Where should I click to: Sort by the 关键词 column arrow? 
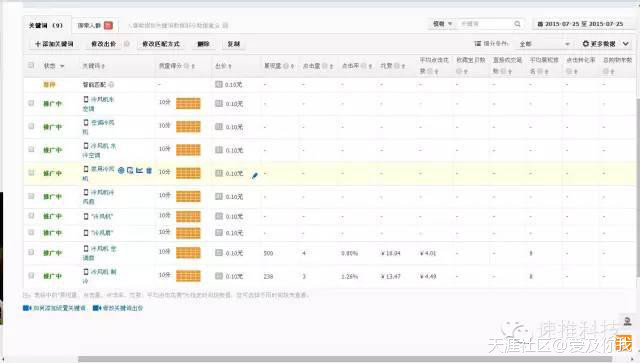tap(103, 66)
